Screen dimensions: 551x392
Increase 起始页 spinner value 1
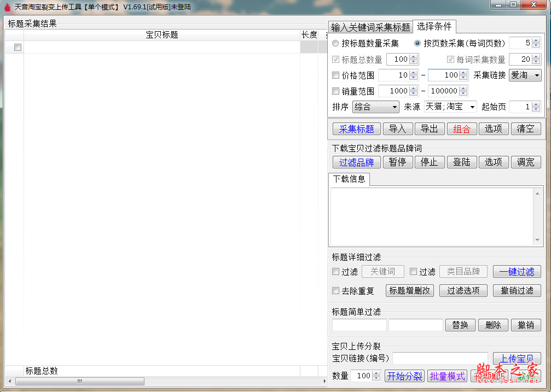point(536,104)
